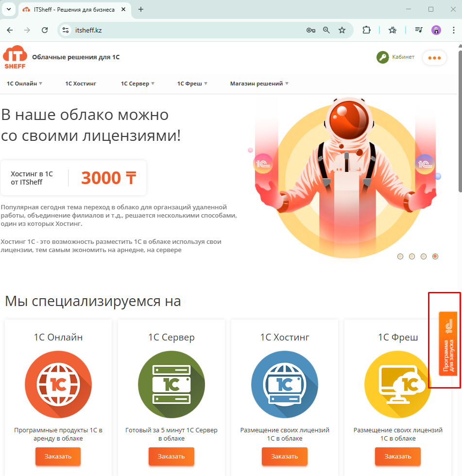The width and height of the screenshot is (462, 476).
Task: Open Кабинет via the green key icon
Action: coord(383,57)
